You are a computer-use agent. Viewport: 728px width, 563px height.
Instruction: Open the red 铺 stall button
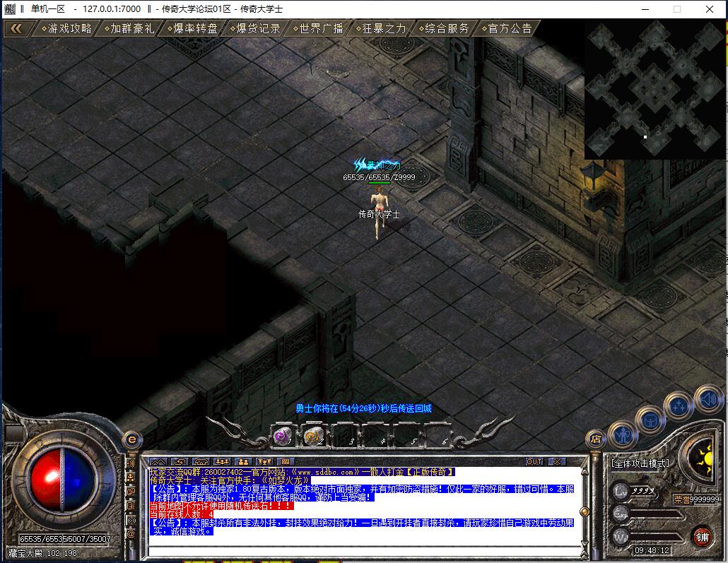pyautogui.click(x=702, y=538)
